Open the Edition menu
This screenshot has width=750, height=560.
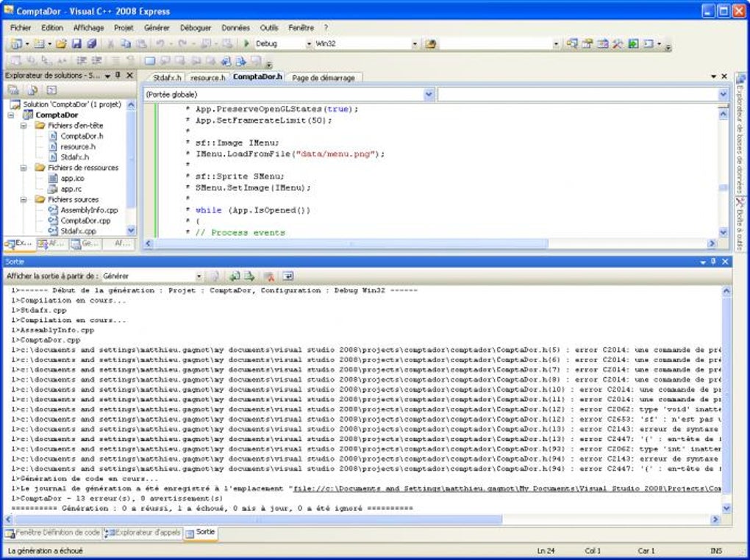[x=52, y=28]
